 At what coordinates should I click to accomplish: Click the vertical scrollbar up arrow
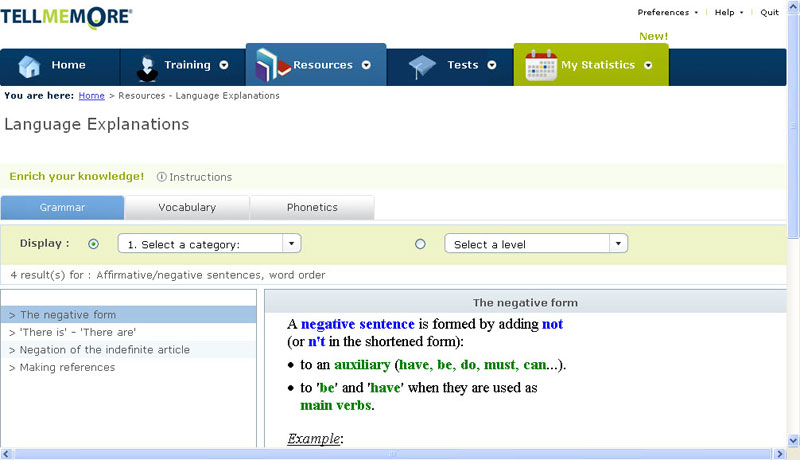(793, 7)
